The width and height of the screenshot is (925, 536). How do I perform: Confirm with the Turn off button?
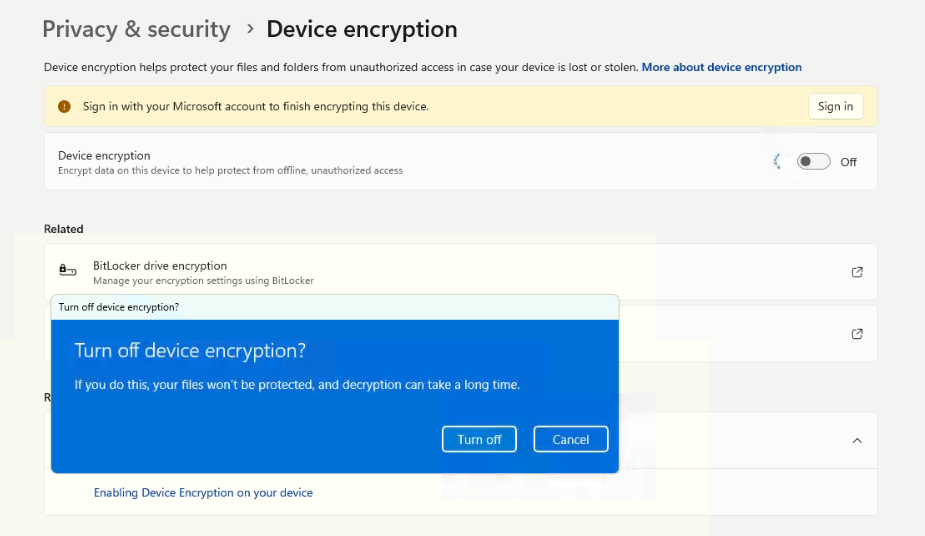(x=479, y=439)
